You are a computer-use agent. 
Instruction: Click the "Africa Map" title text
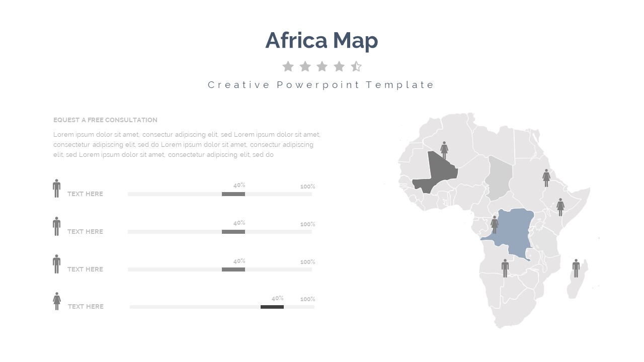tap(321, 40)
